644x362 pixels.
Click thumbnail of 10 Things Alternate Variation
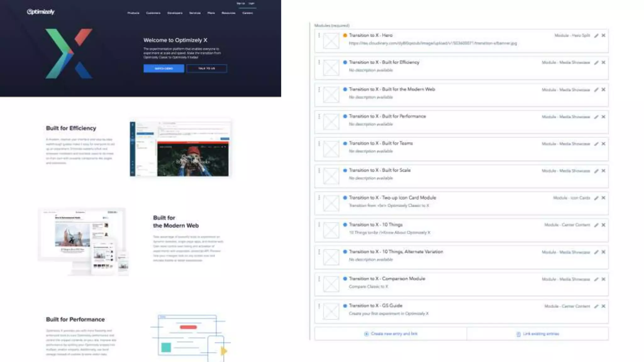(x=331, y=257)
